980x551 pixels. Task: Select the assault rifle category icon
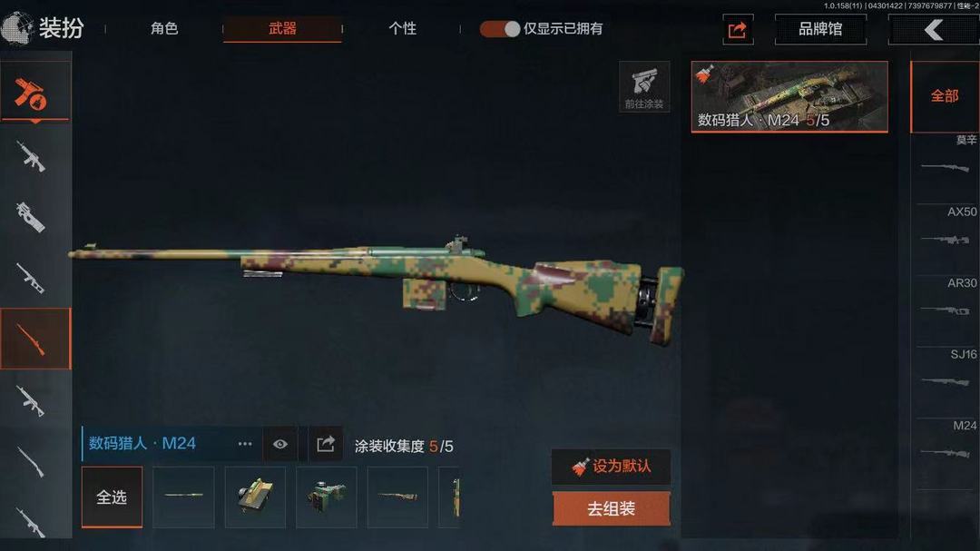(31, 156)
